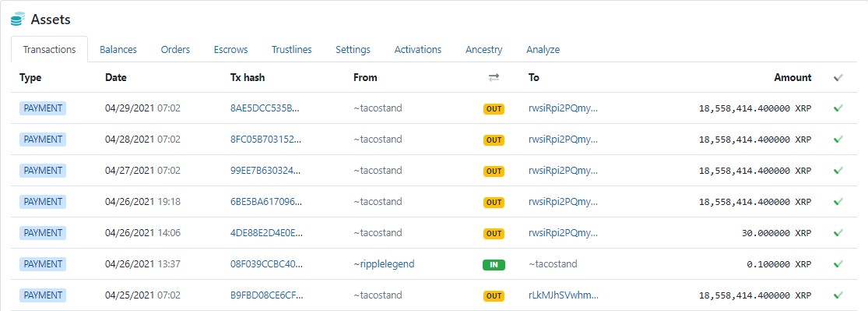Switch to the Balances tab
This screenshot has height=311, width=868.
pyautogui.click(x=118, y=49)
